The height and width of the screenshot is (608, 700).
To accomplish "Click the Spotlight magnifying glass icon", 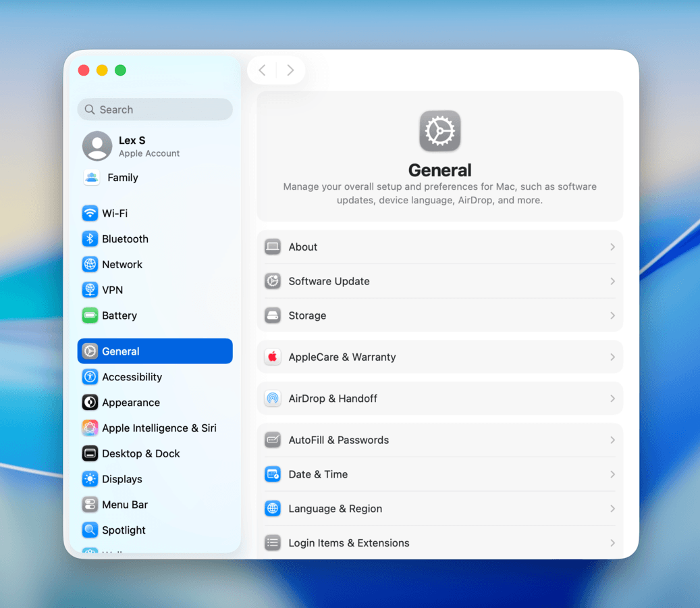I will coord(88,530).
